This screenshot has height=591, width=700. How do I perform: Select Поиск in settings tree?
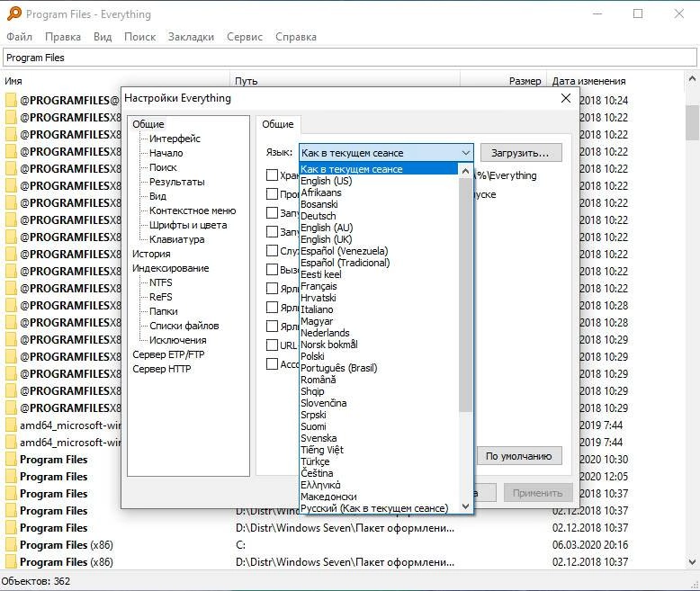click(x=163, y=167)
